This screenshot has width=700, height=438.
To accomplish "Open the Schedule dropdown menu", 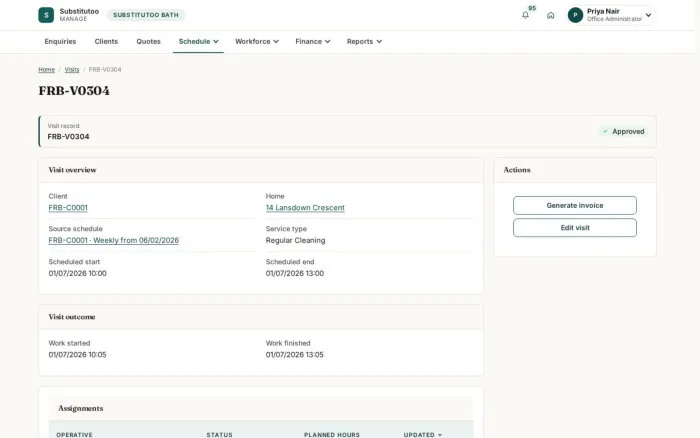I will 198,42.
